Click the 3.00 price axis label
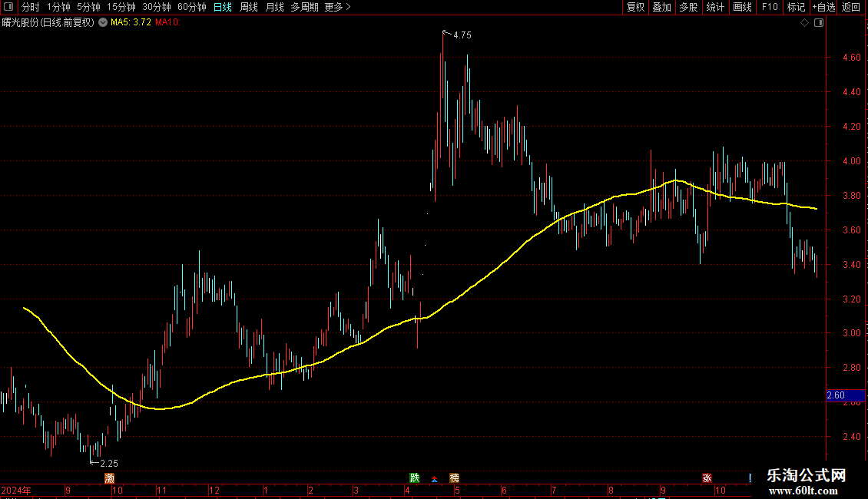This screenshot has width=868, height=499. click(851, 334)
